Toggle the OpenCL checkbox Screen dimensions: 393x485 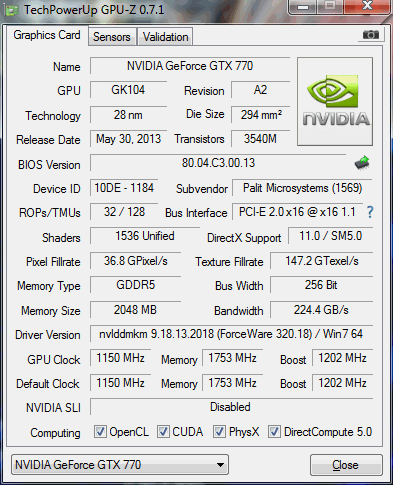[100, 432]
